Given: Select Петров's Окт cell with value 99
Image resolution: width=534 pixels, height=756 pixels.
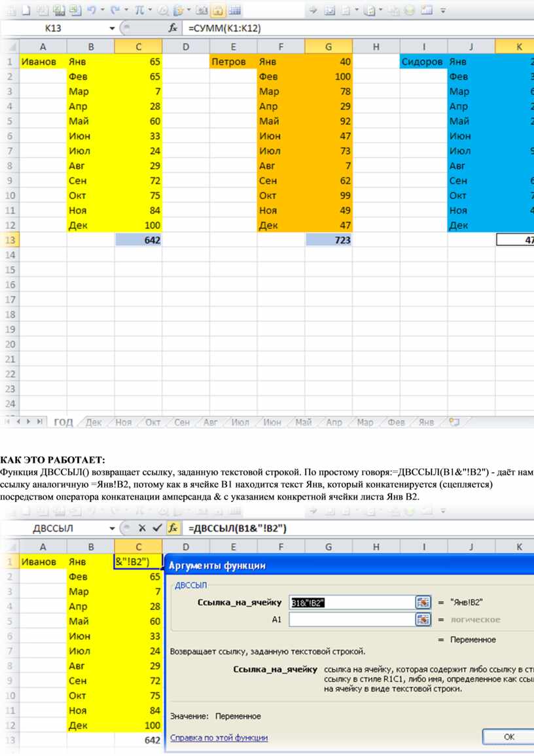Looking at the screenshot, I should click(x=329, y=196).
